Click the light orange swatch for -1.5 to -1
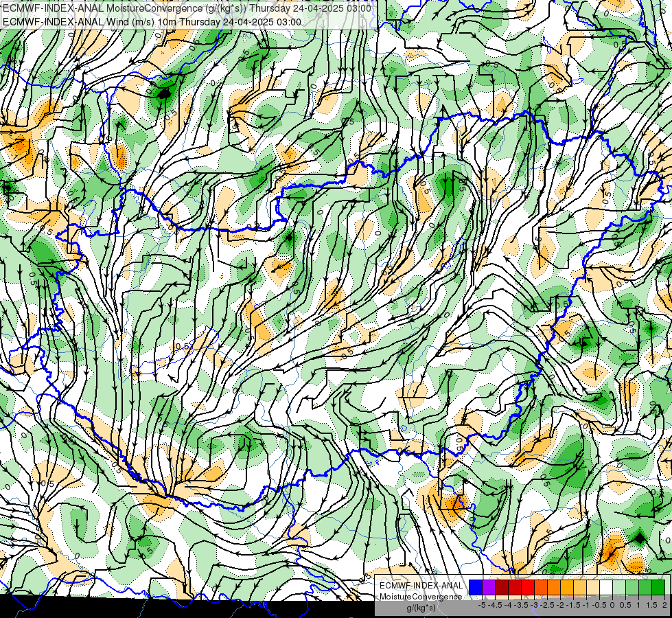Viewport: 672px width, 618px height. tap(580, 587)
